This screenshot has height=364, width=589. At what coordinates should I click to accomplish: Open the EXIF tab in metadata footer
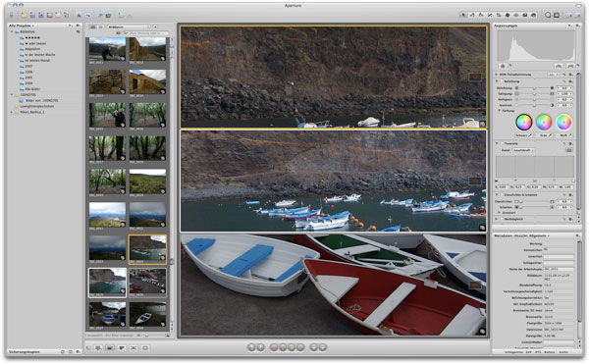(528, 352)
